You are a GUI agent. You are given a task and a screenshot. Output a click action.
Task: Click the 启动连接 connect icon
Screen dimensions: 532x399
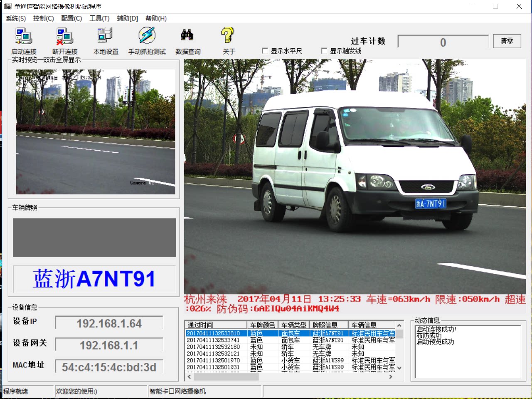click(24, 36)
